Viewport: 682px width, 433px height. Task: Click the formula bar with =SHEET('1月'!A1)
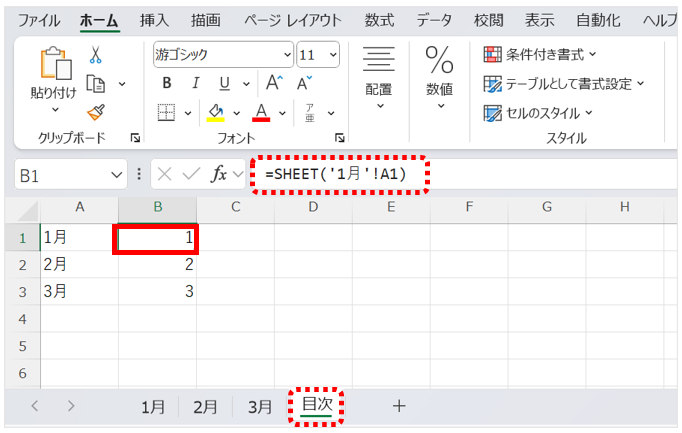(465, 174)
